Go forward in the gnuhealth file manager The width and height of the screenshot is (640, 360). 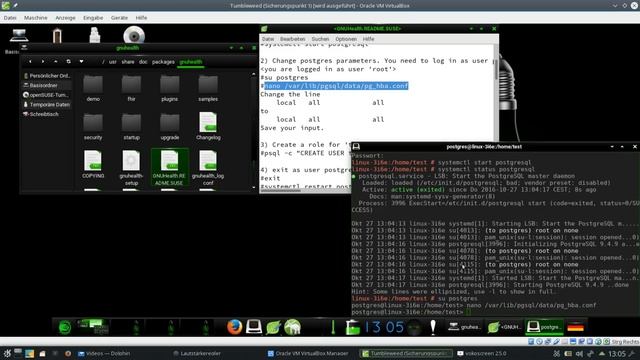click(42, 62)
